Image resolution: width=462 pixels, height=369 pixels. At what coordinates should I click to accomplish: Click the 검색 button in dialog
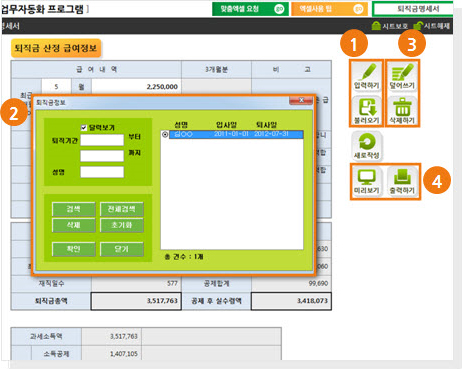[74, 209]
